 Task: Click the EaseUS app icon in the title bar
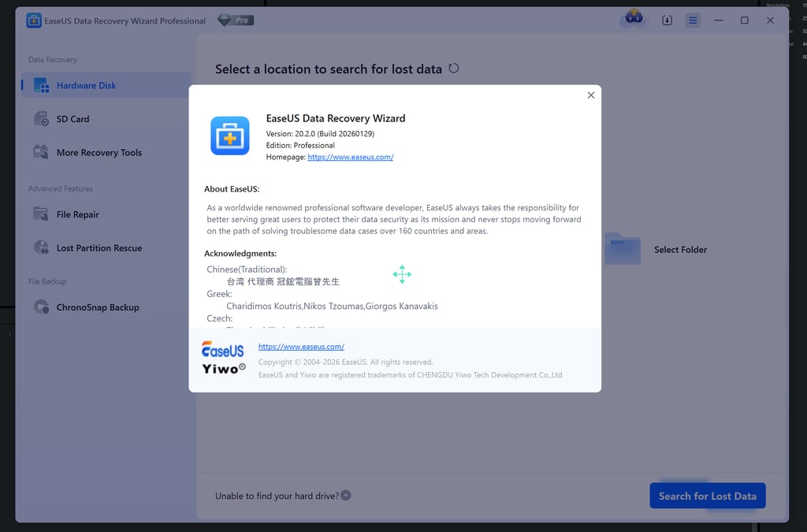point(34,20)
